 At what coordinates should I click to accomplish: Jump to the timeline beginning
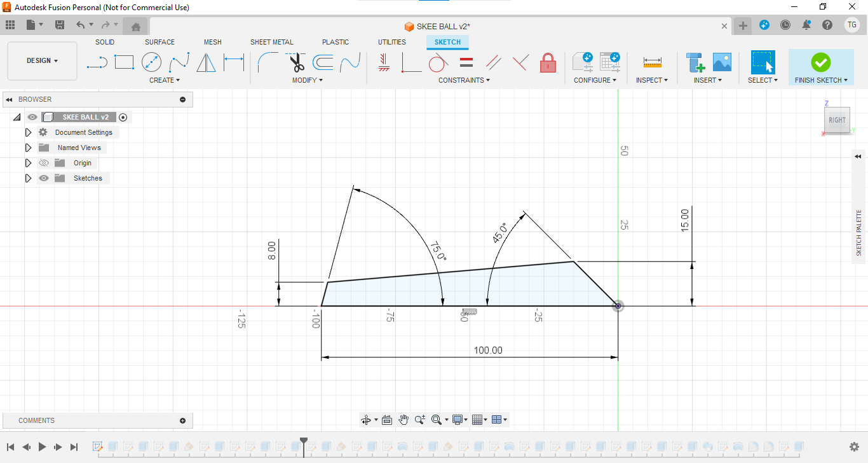(11, 447)
